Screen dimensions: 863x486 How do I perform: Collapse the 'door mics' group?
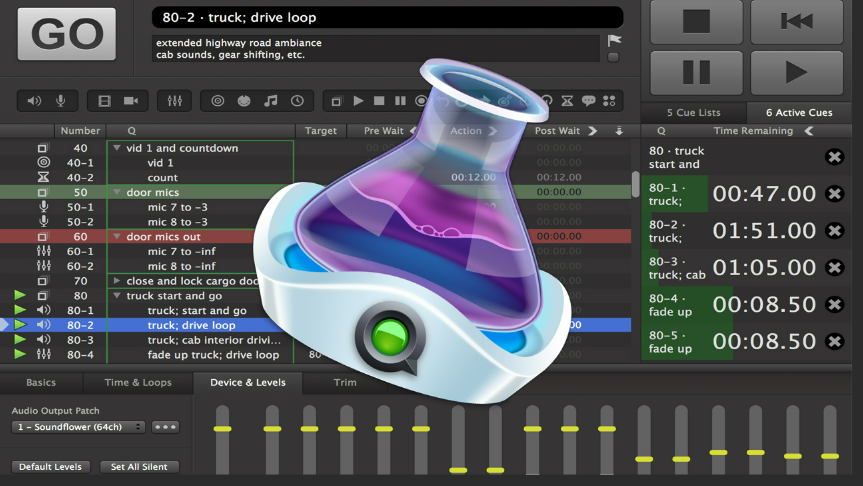(x=117, y=192)
